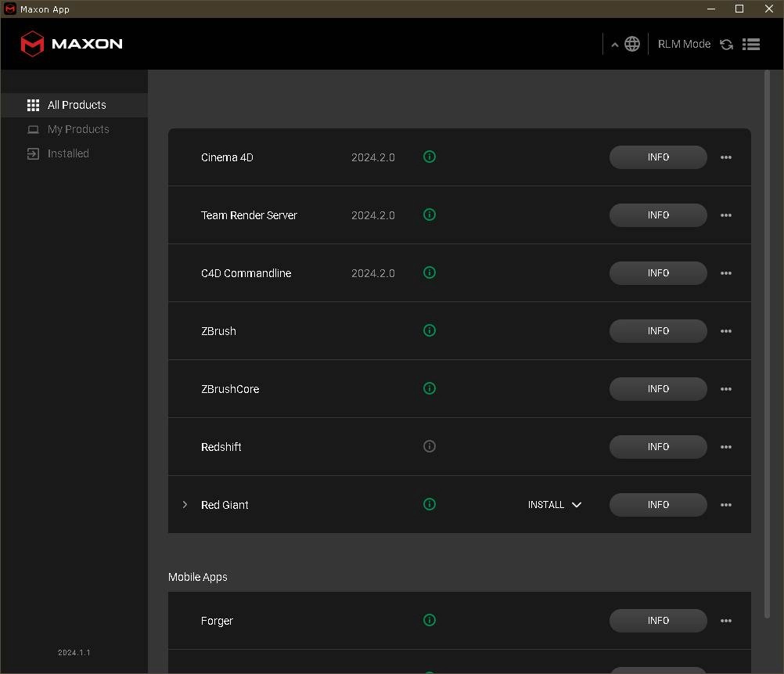Open the language globe selector
Viewport: 784px width, 674px height.
click(x=632, y=44)
